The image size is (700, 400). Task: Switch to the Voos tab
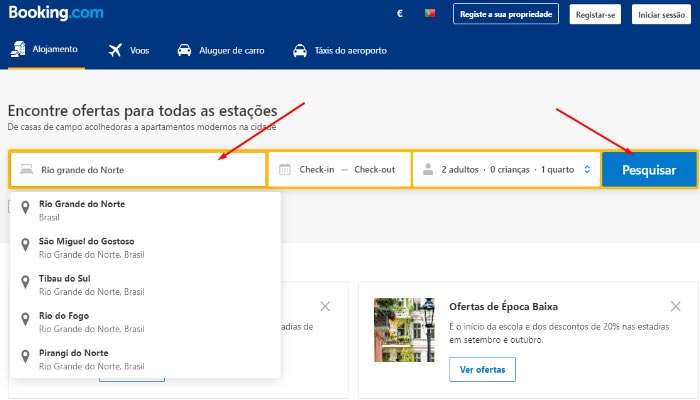(129, 50)
